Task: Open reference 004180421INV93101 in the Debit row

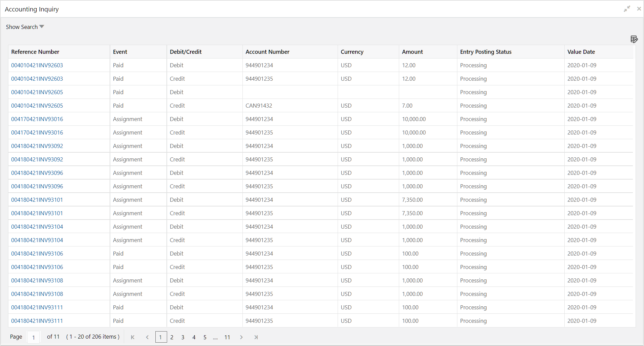Action: pos(37,200)
